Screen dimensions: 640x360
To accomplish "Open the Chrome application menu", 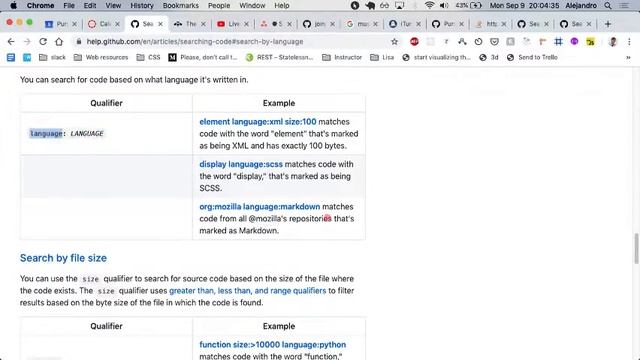I will (x=40, y=6).
